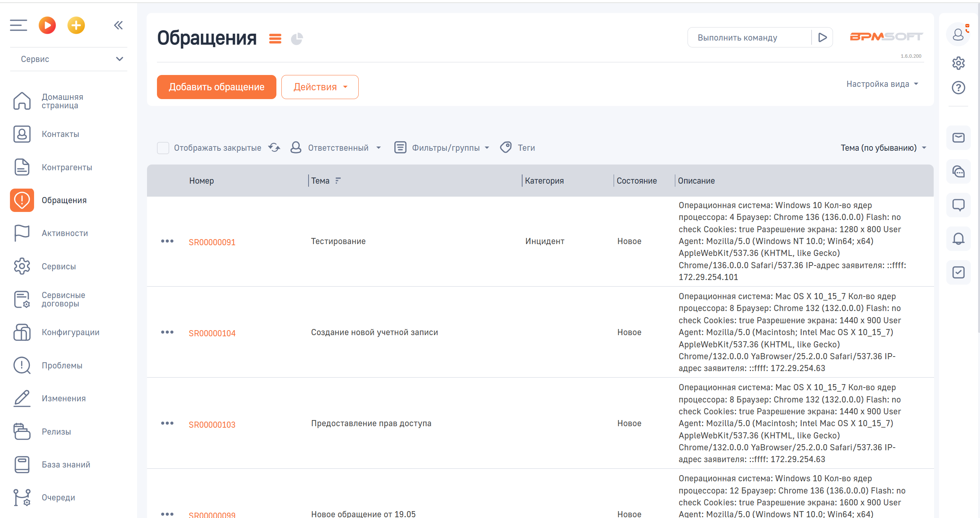Open the Тема (по убыванию) sort dropdown
This screenshot has width=980, height=518.
coord(883,148)
